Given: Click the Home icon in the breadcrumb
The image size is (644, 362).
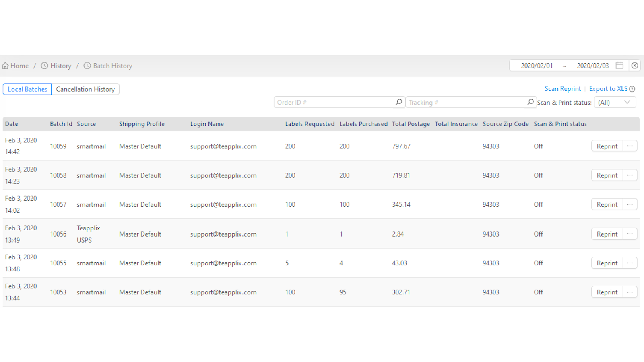Looking at the screenshot, I should coord(6,65).
